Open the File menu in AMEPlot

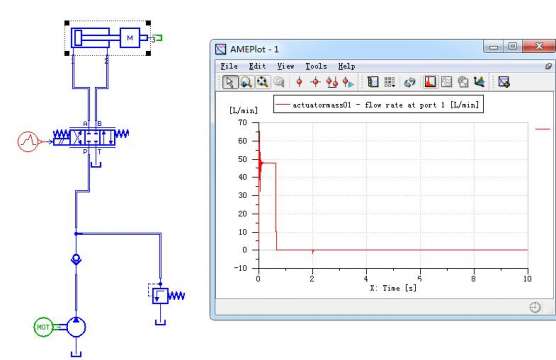tap(229, 66)
